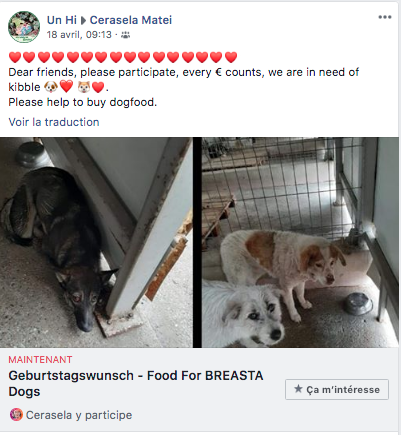Screen dimensions: 401x435
Task: Toggle the Ça m'intéresse button
Action: (x=337, y=389)
